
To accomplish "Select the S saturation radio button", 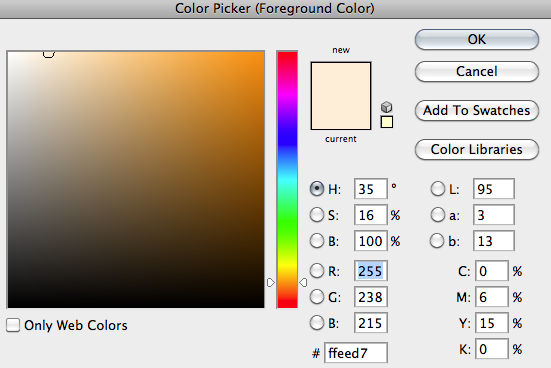I will (x=317, y=215).
